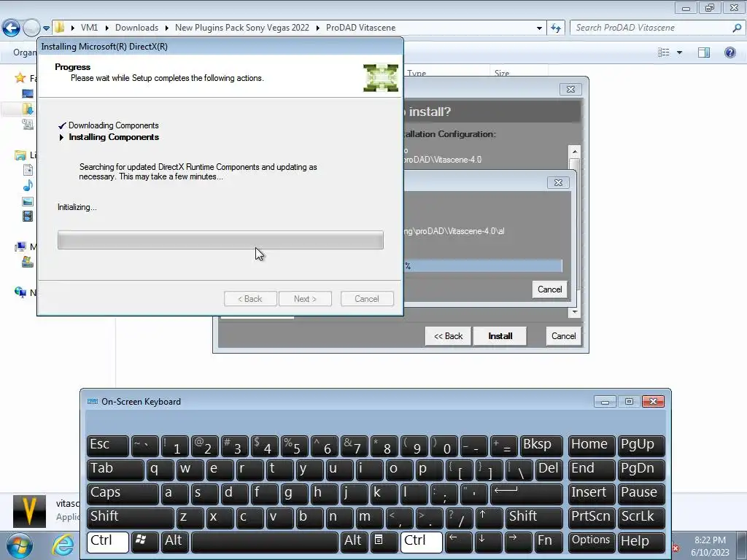The width and height of the screenshot is (747, 560).
Task: Select the Desktop icon in sidebar
Action: pos(28,93)
